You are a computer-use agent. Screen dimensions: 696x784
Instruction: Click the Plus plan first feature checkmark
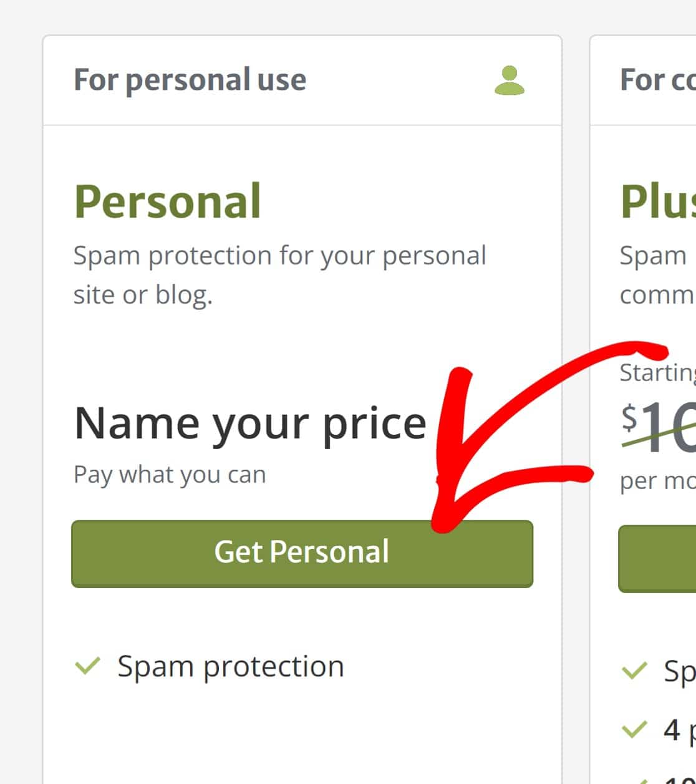[x=635, y=670]
